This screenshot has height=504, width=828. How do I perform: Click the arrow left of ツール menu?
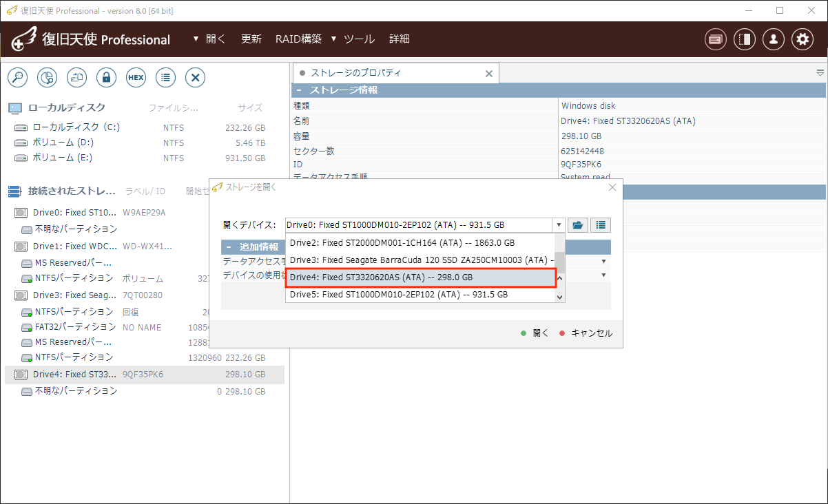pos(333,39)
